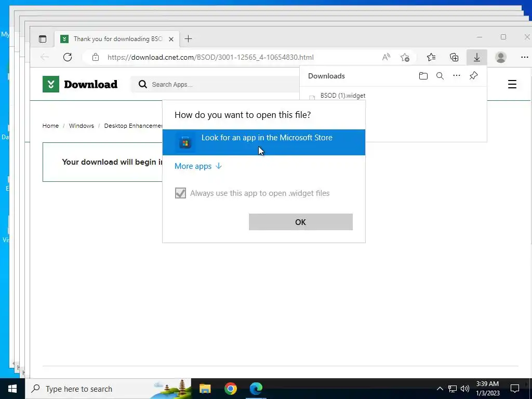532x399 pixels.
Task: Open the Favorites list
Action: pyautogui.click(x=431, y=57)
